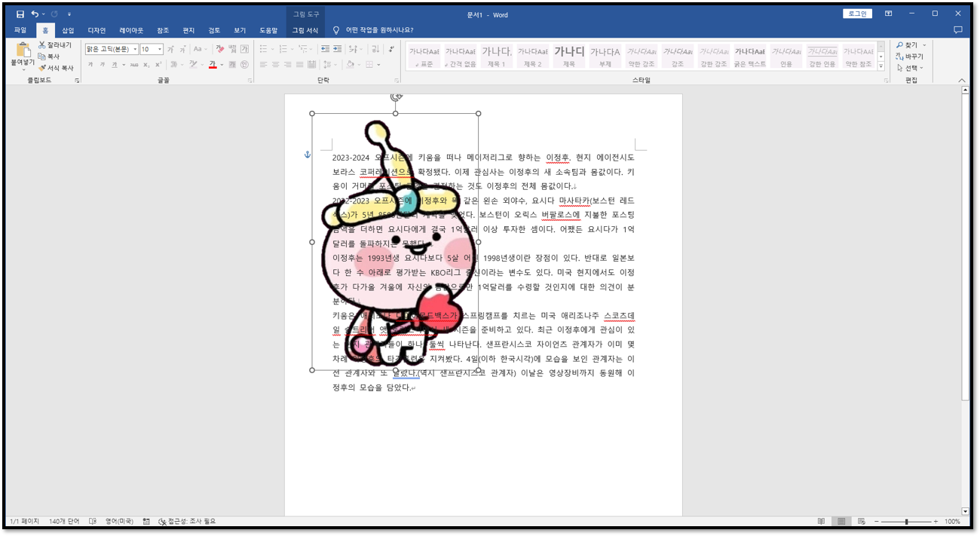Collapse the ribbon with the chevron arrow
This screenshot has width=980, height=536.
(x=962, y=80)
